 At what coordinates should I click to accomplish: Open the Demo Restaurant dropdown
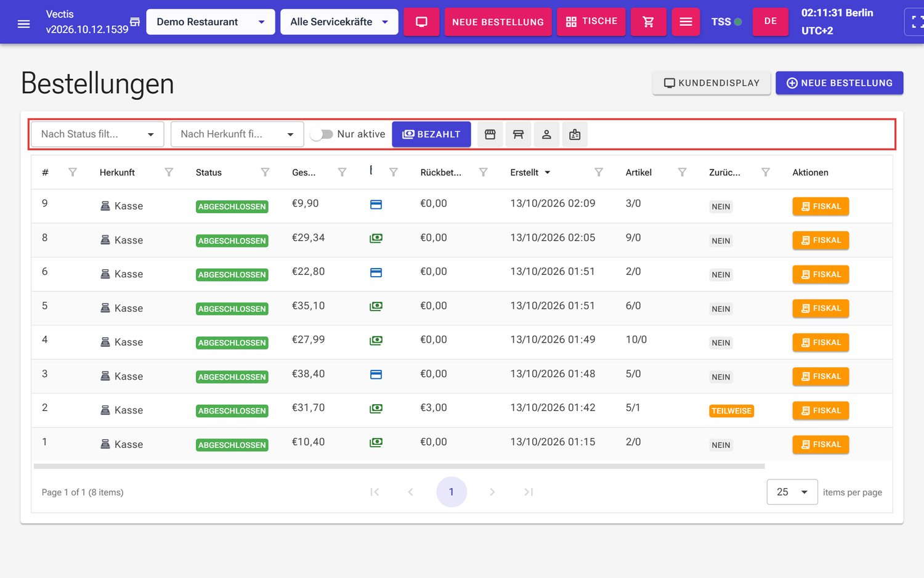pyautogui.click(x=211, y=22)
